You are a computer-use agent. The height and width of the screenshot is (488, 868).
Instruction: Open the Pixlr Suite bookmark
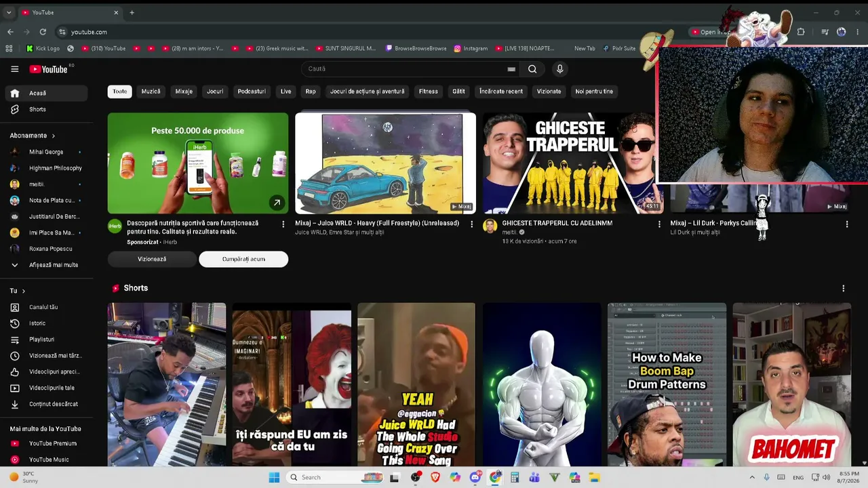[618, 49]
